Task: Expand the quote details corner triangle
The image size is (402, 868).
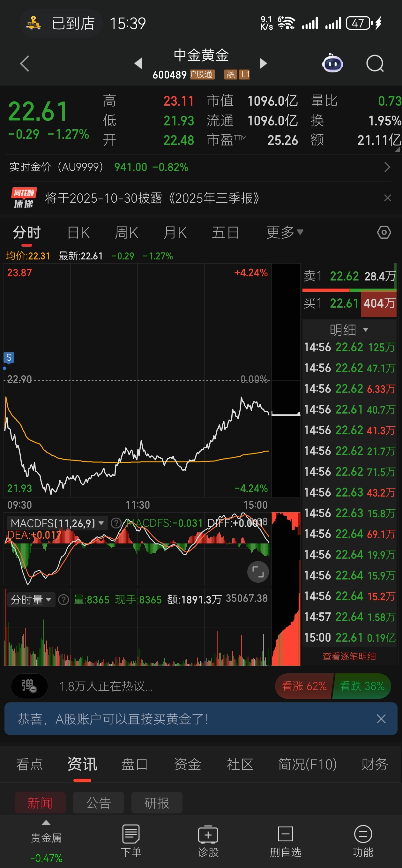Action: [397, 149]
